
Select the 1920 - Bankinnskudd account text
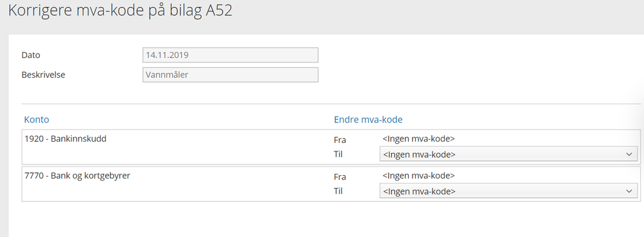click(65, 139)
